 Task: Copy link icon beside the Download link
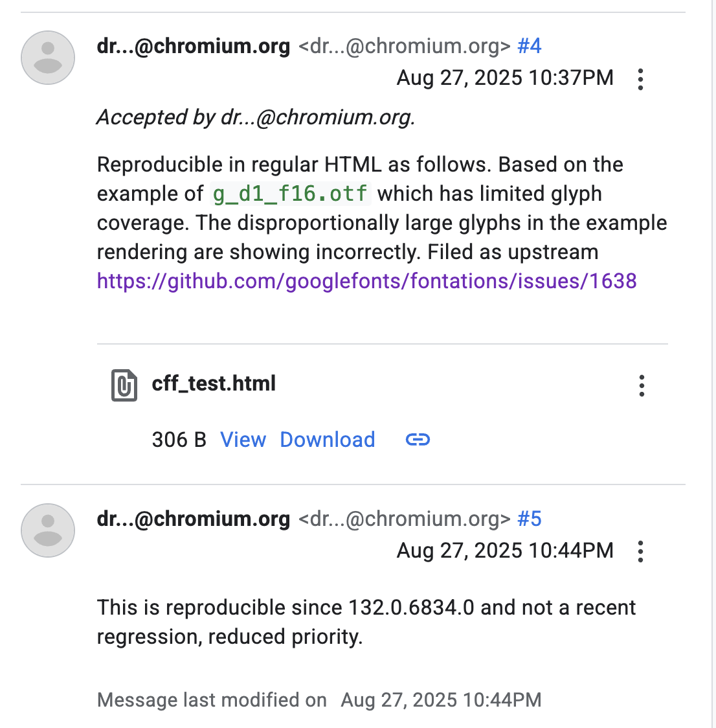click(418, 439)
